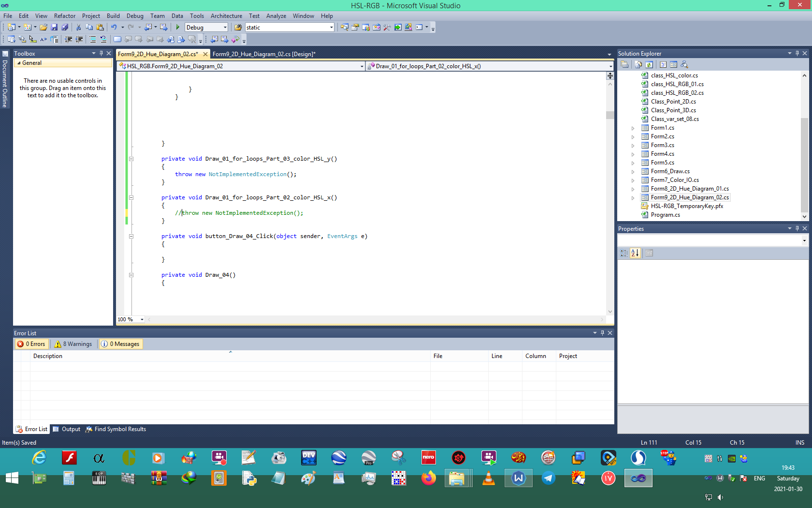
Task: Click the Alphabetical sort icon in Properties
Action: (635, 253)
